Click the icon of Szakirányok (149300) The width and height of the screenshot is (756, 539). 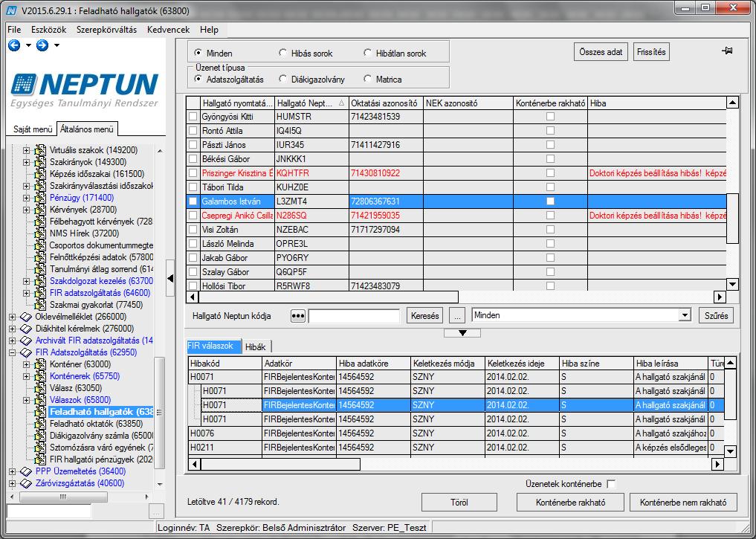[40, 162]
